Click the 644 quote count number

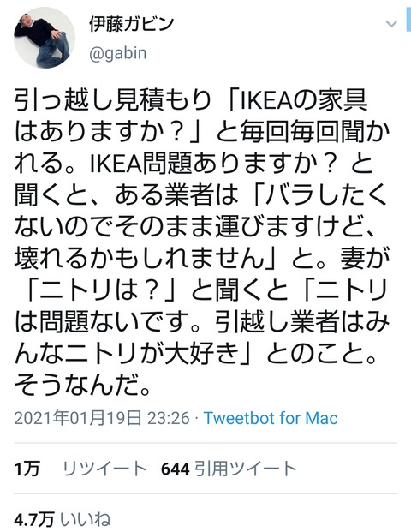[175, 469]
